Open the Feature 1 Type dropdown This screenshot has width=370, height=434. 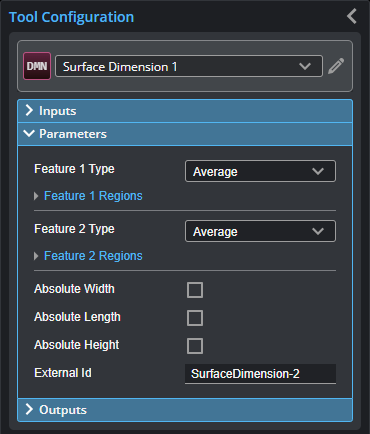pyautogui.click(x=260, y=171)
